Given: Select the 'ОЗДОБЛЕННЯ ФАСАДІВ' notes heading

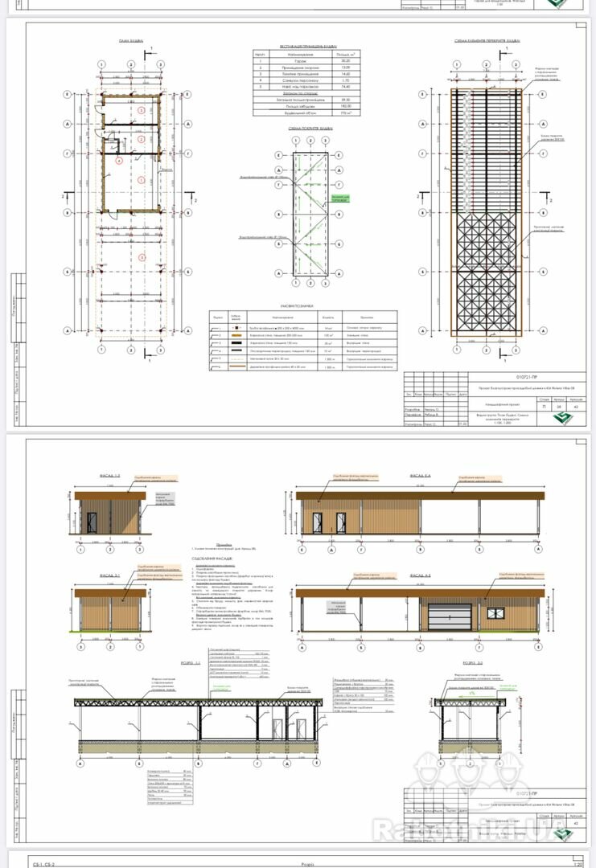Looking at the screenshot, I should point(212,559).
